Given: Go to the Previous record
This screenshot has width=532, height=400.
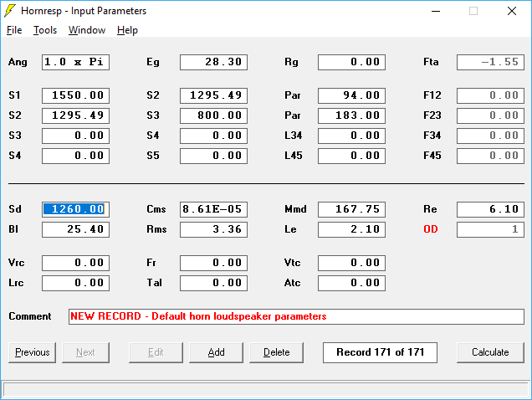Looking at the screenshot, I should click(33, 352).
